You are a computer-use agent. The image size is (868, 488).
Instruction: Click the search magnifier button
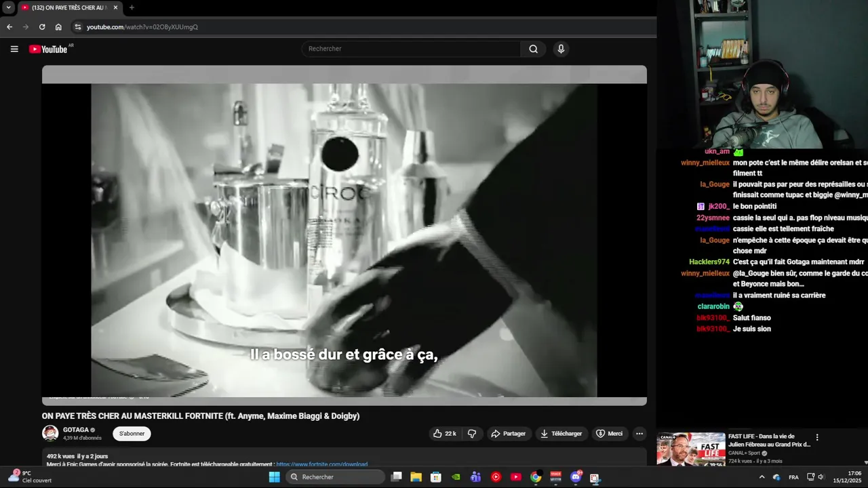point(534,49)
